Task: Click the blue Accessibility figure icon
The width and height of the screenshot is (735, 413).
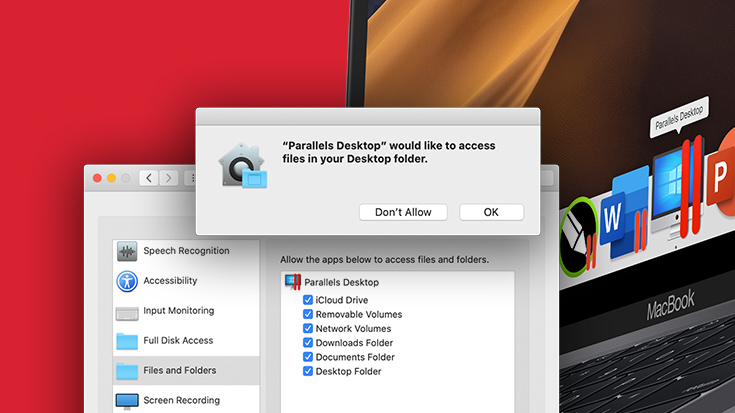Action: click(x=127, y=281)
